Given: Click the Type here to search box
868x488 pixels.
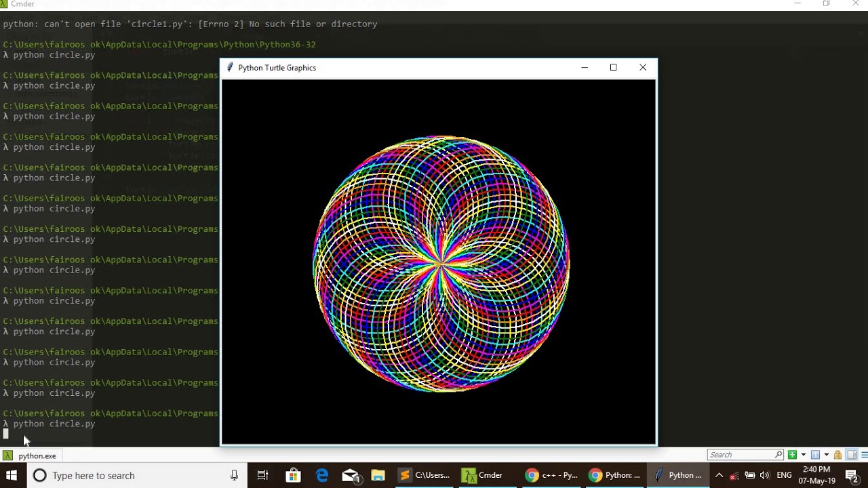Looking at the screenshot, I should click(x=136, y=475).
